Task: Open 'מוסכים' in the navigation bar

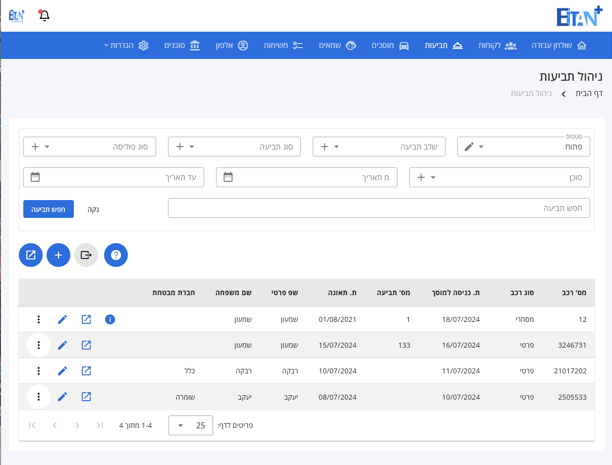Action: coord(390,45)
